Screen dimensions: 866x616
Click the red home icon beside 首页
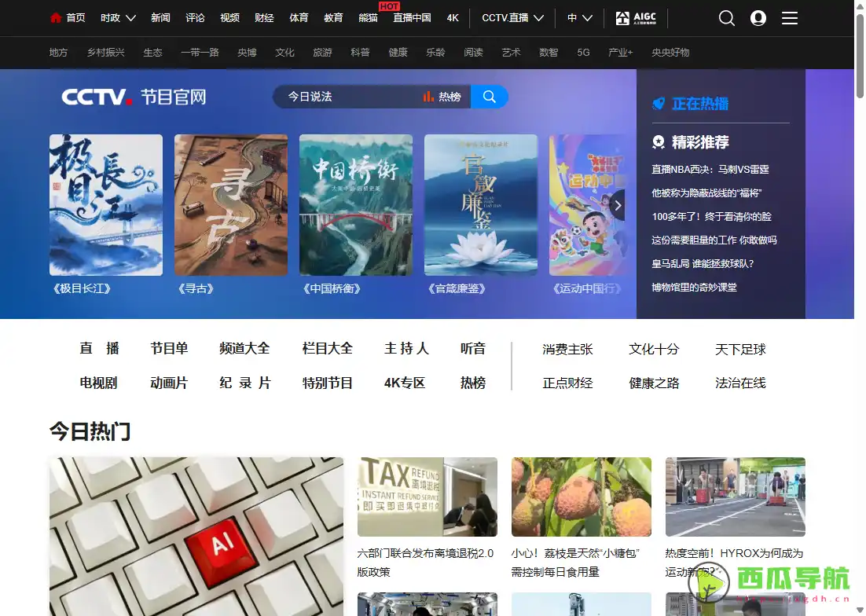click(55, 18)
